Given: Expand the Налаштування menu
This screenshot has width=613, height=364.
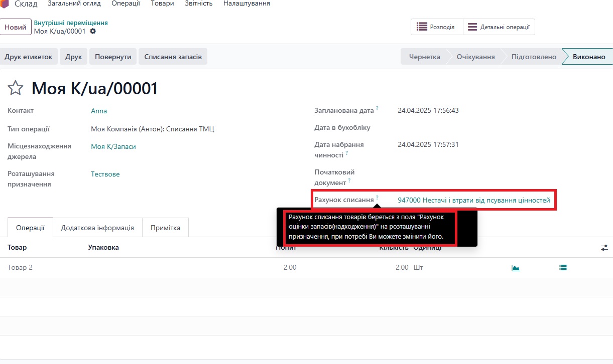Looking at the screenshot, I should click(247, 4).
